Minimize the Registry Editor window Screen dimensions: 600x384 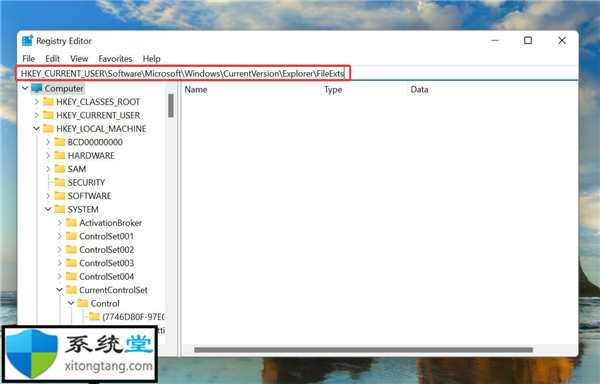495,41
